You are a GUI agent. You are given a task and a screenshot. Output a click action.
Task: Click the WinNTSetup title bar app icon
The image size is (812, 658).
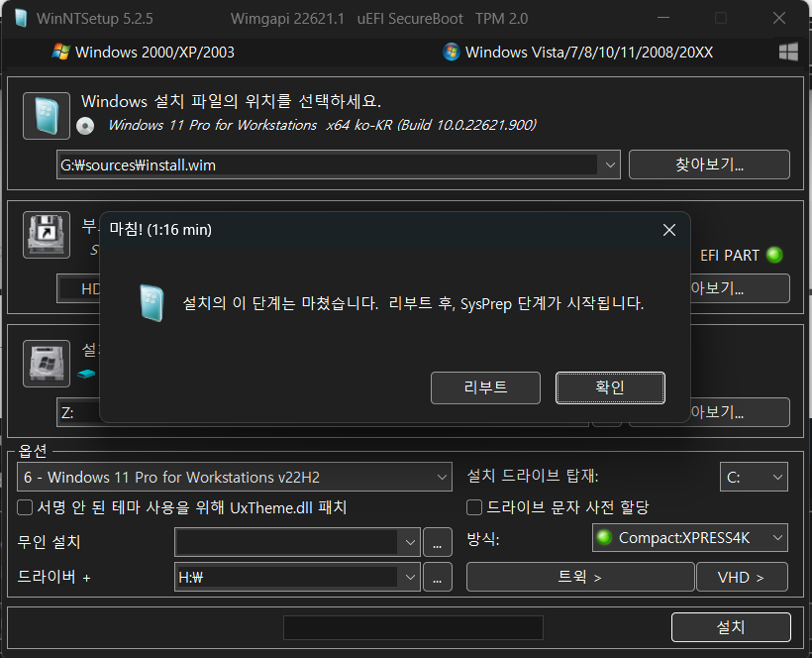(21, 18)
